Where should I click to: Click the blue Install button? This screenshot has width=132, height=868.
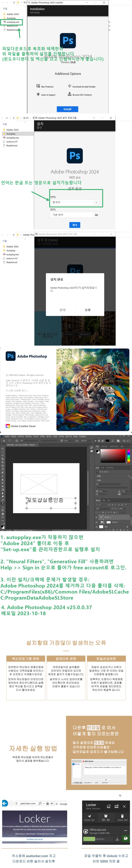pos(67,109)
